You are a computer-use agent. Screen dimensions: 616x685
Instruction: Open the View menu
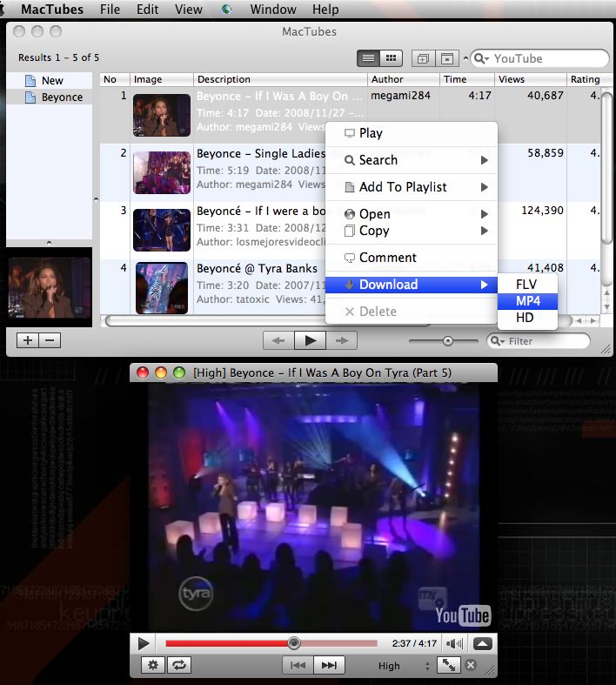coord(189,10)
